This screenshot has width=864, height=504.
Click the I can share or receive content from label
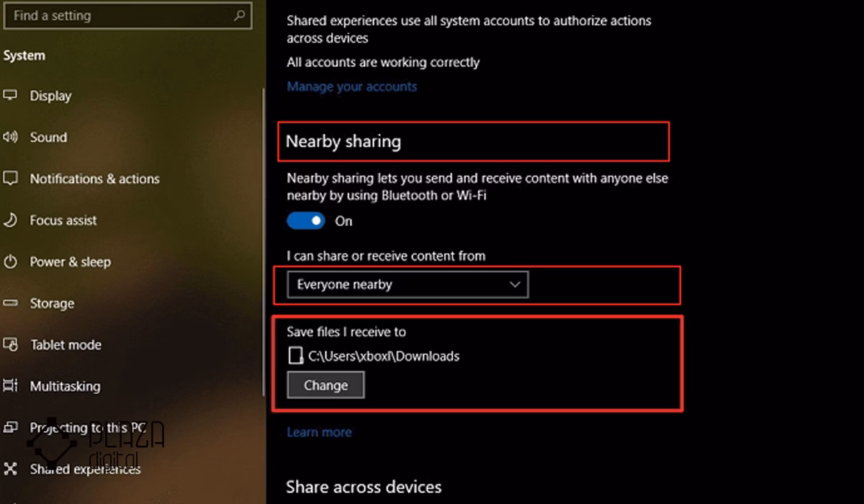386,256
